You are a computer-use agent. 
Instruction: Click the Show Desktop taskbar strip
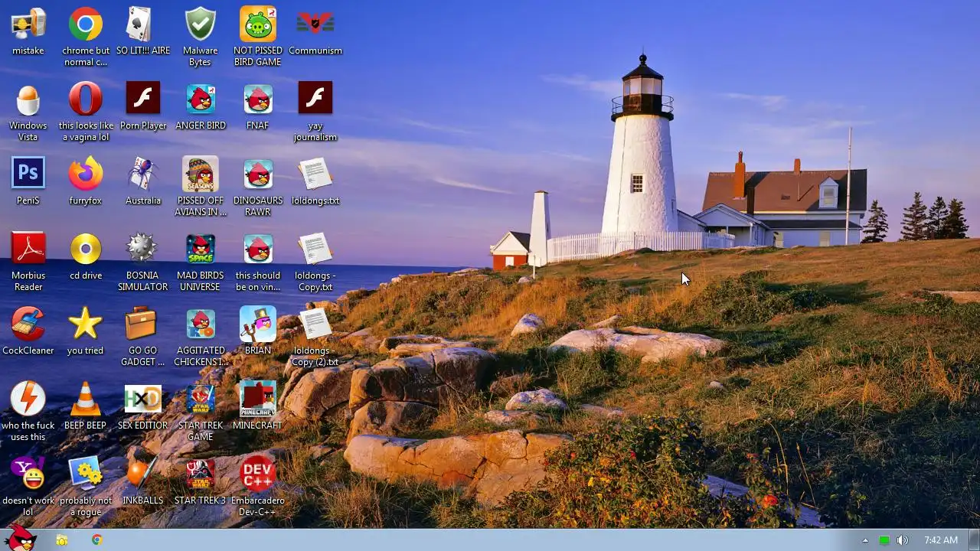click(x=975, y=540)
